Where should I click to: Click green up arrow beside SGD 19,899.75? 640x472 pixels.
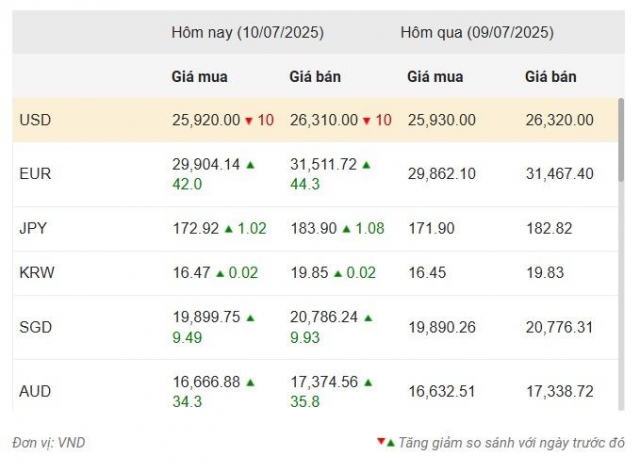tap(250, 318)
